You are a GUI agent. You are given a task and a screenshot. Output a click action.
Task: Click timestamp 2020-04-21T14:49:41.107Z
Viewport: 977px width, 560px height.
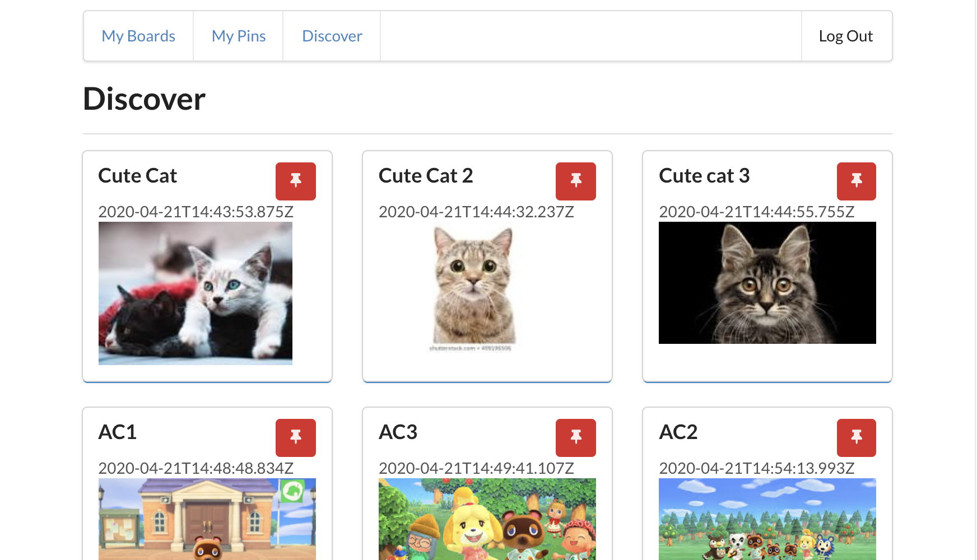[x=477, y=468]
